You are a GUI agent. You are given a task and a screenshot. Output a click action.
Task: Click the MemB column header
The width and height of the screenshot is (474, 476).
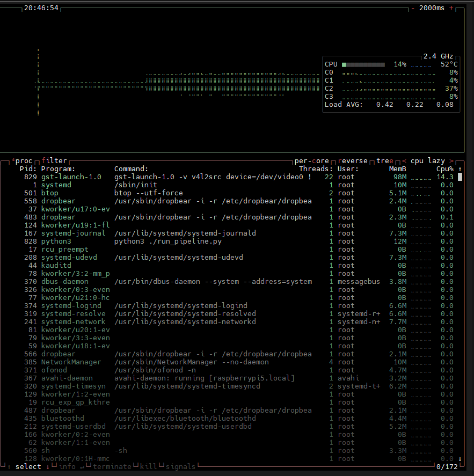point(397,169)
